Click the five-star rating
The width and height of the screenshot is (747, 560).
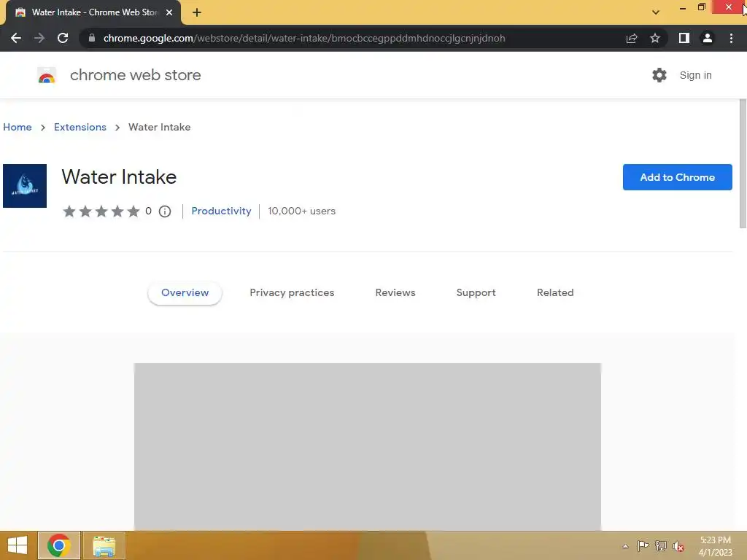101,211
